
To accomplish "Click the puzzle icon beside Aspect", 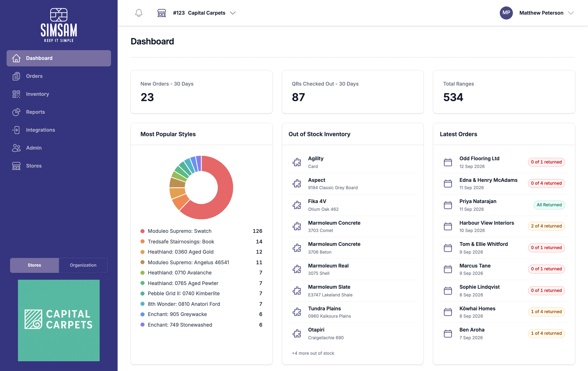I will click(297, 184).
